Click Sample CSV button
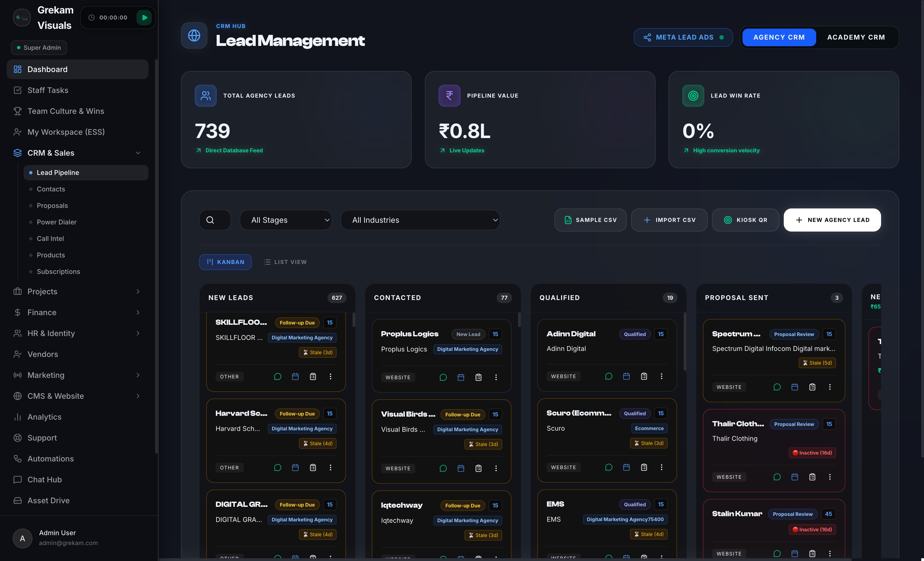The width and height of the screenshot is (924, 561). tap(590, 220)
